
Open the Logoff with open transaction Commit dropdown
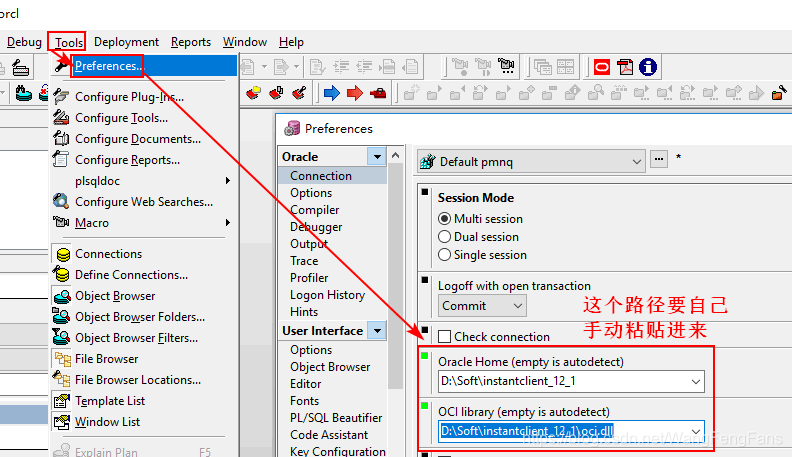(x=517, y=306)
